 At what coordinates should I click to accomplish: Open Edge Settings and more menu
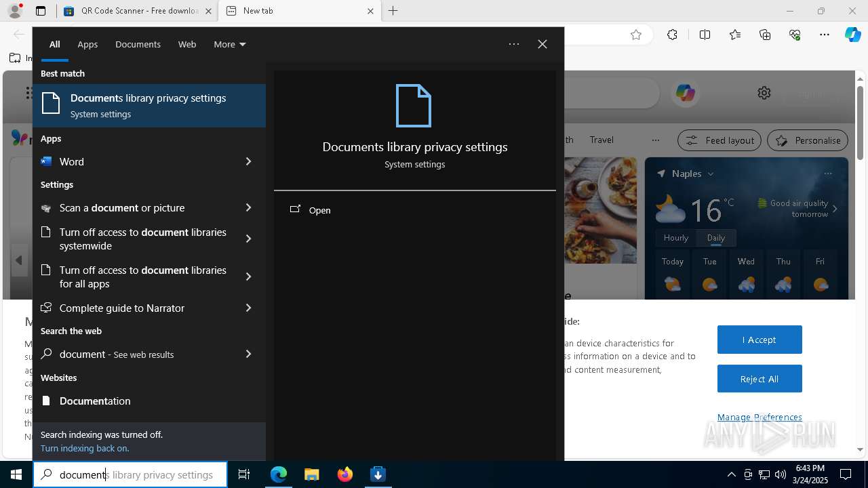tap(825, 35)
